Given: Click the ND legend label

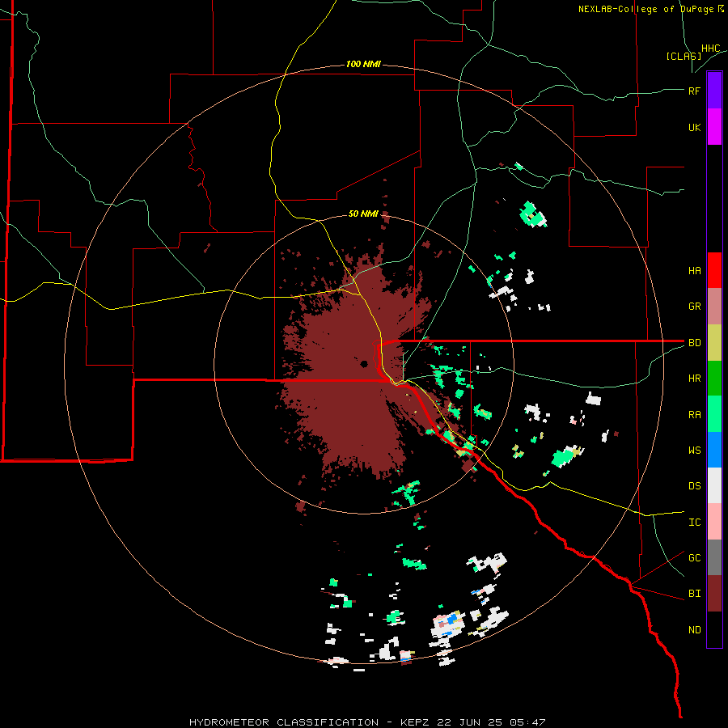Looking at the screenshot, I should point(694,630).
